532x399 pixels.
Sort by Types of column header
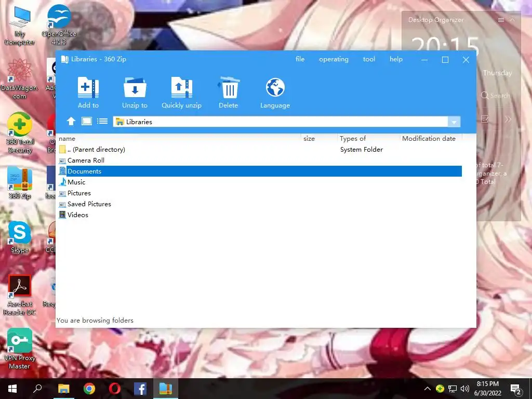pyautogui.click(x=368, y=138)
